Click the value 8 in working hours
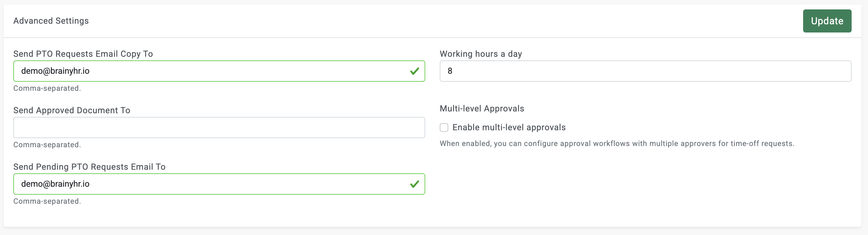 click(x=450, y=71)
